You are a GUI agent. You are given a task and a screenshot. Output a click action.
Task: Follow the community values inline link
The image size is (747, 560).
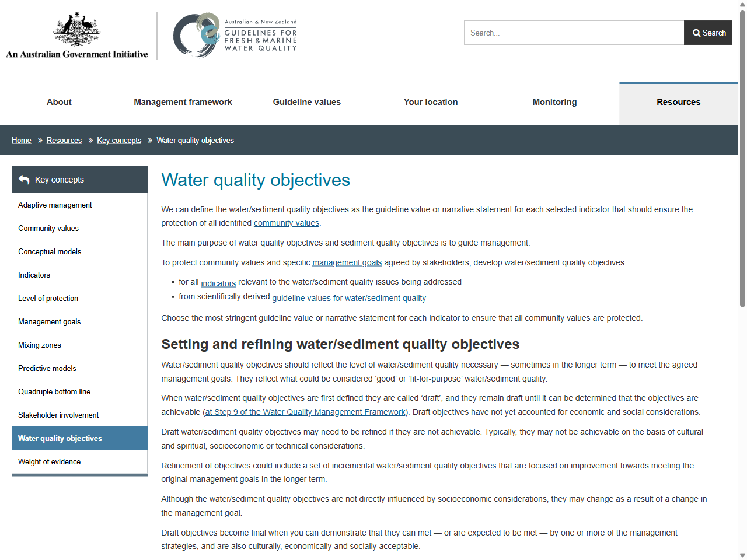click(286, 223)
